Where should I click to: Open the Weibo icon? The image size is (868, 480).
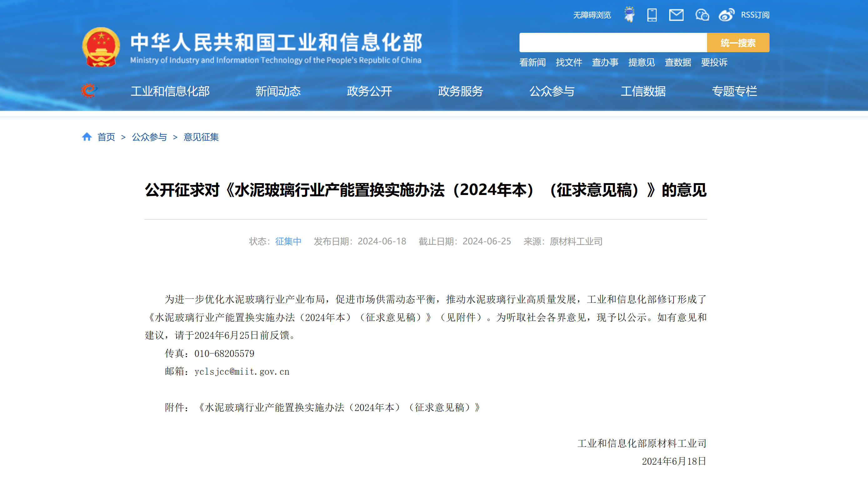(x=726, y=15)
